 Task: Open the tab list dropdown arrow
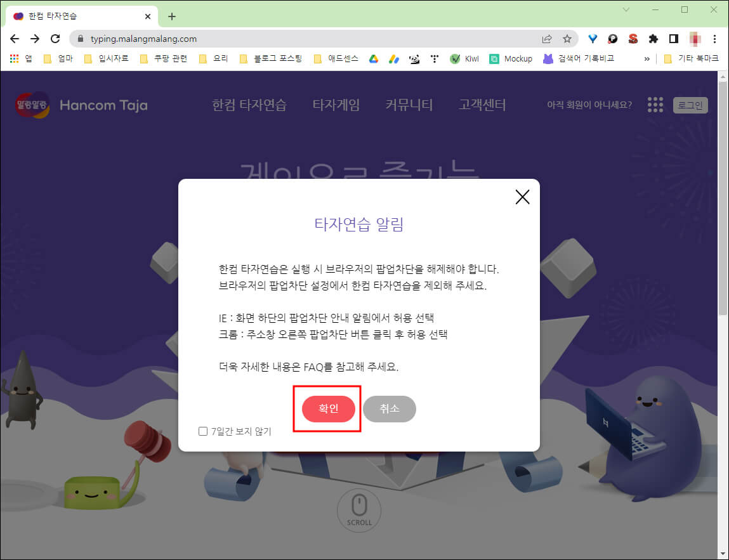tap(626, 10)
